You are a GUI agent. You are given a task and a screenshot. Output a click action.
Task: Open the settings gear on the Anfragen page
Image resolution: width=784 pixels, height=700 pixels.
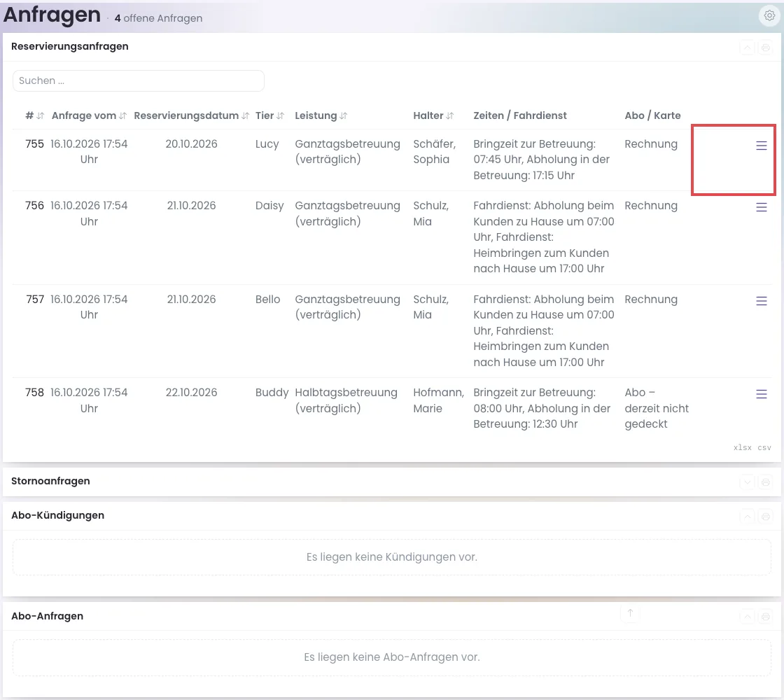pos(769,15)
